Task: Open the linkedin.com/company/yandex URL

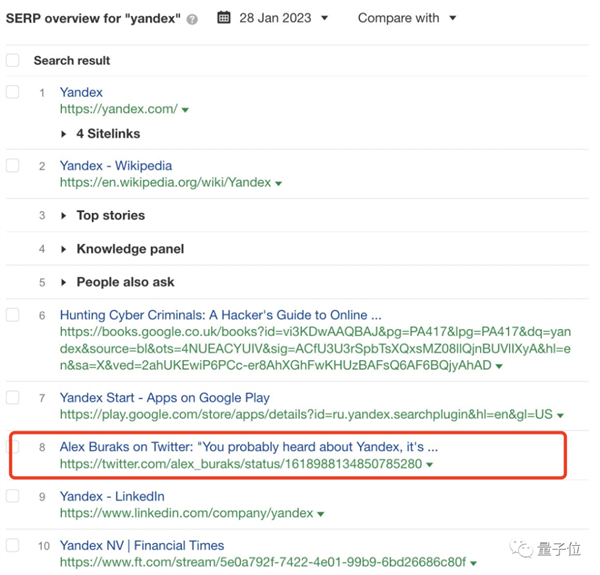Action: [x=186, y=513]
